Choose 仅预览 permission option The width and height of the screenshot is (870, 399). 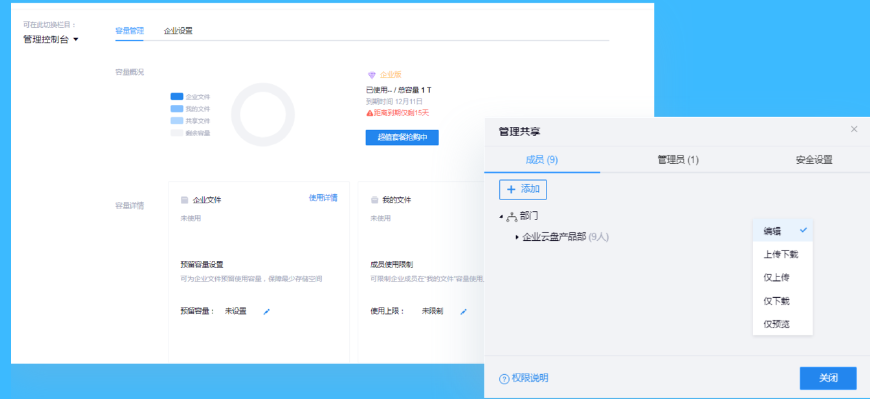782,324
